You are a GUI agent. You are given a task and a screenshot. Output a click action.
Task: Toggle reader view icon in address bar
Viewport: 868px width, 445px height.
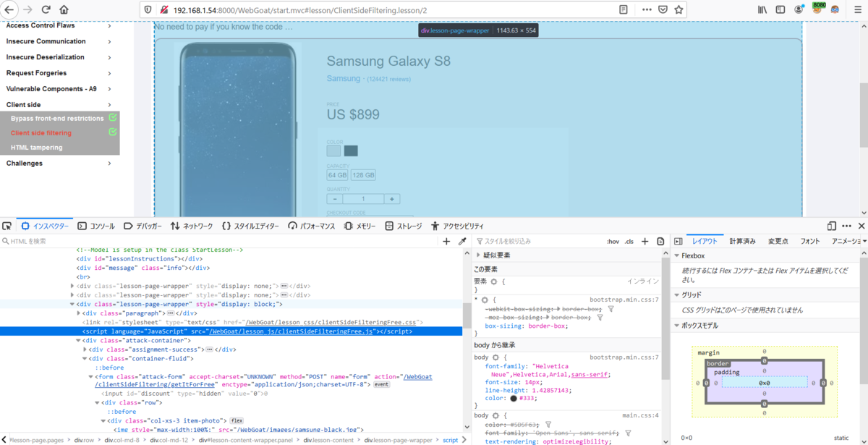(x=624, y=10)
